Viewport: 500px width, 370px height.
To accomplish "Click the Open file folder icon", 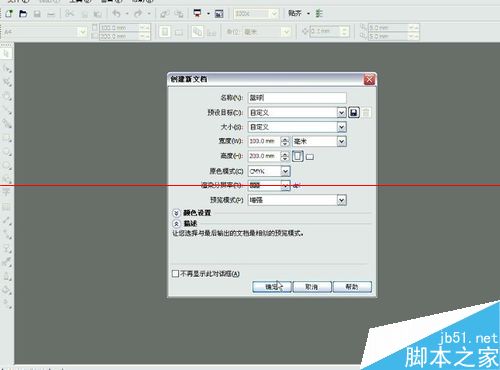I will [23, 14].
